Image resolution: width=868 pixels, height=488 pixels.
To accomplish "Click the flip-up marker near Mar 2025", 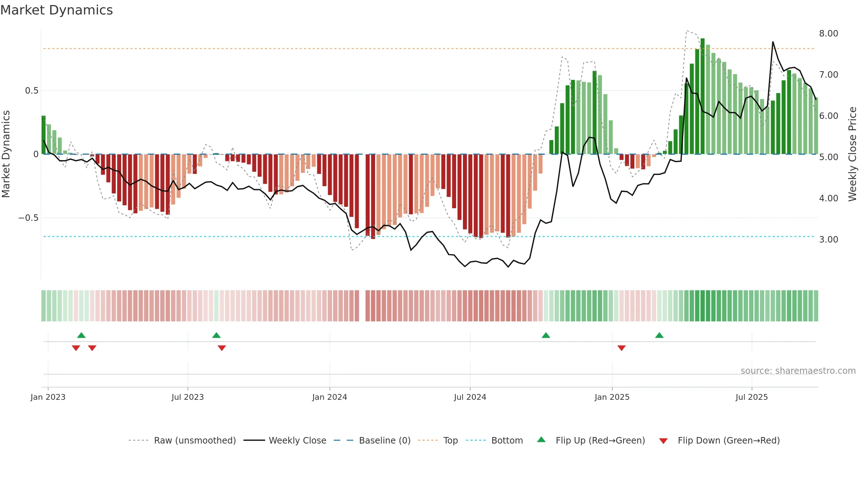I will [x=659, y=335].
